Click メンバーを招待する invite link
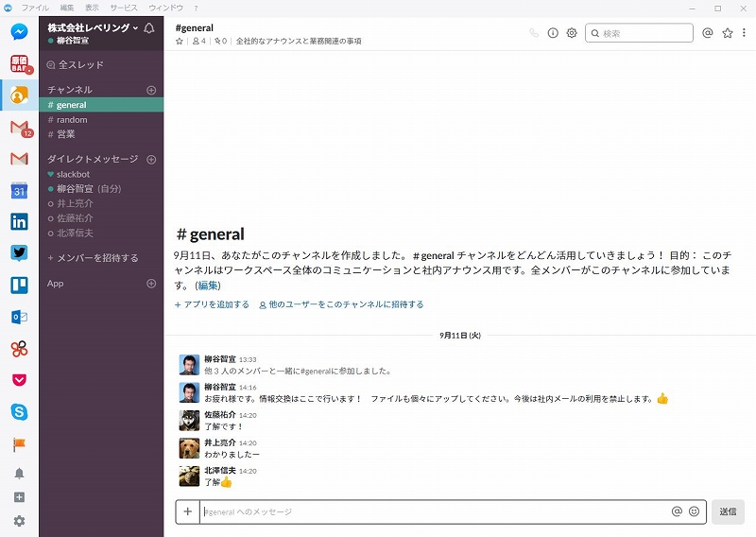Image resolution: width=756 pixels, height=537 pixels. point(93,258)
